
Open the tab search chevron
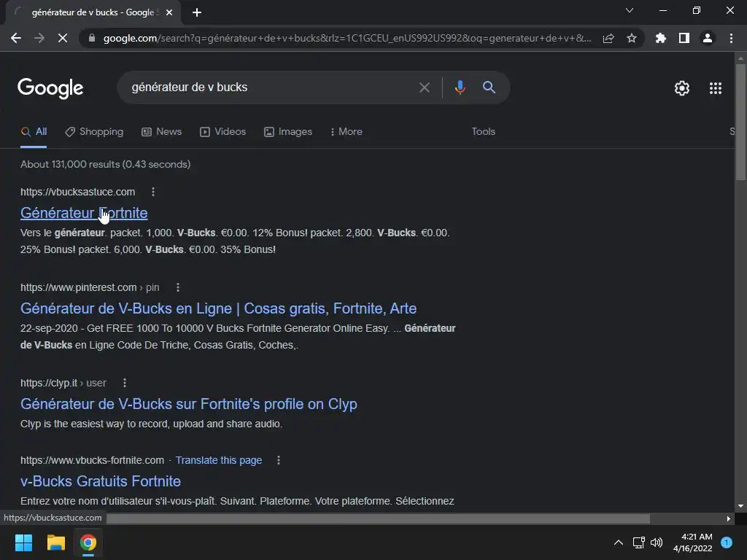coord(630,10)
